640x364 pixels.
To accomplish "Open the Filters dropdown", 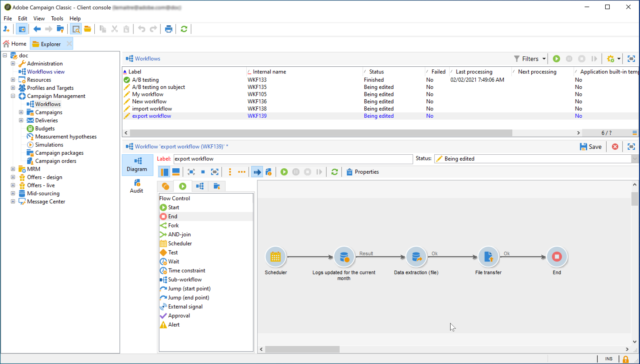I will click(x=530, y=59).
